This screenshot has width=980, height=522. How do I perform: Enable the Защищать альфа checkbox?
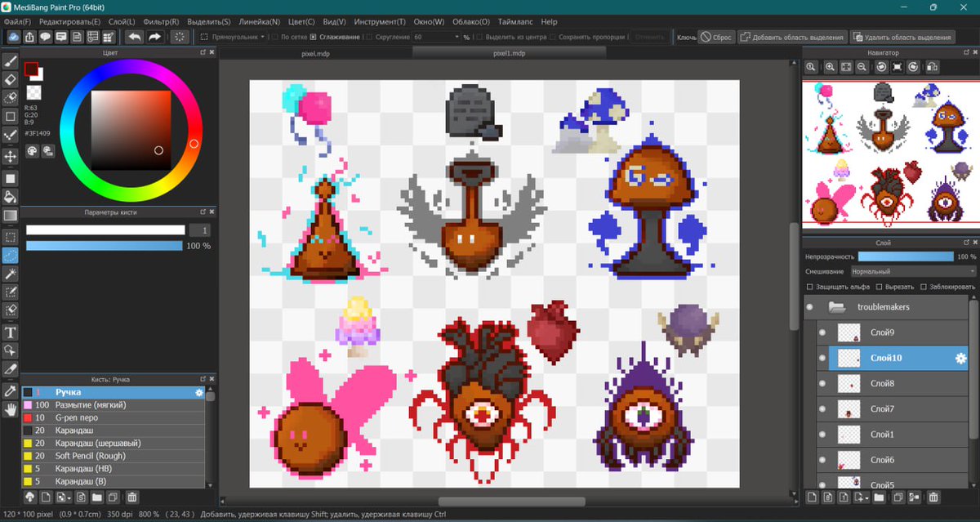809,287
